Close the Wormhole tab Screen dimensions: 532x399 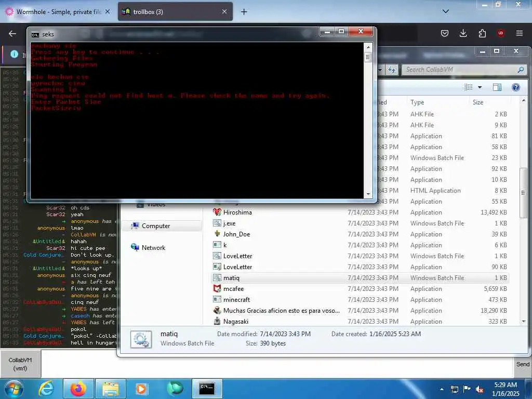click(x=108, y=11)
